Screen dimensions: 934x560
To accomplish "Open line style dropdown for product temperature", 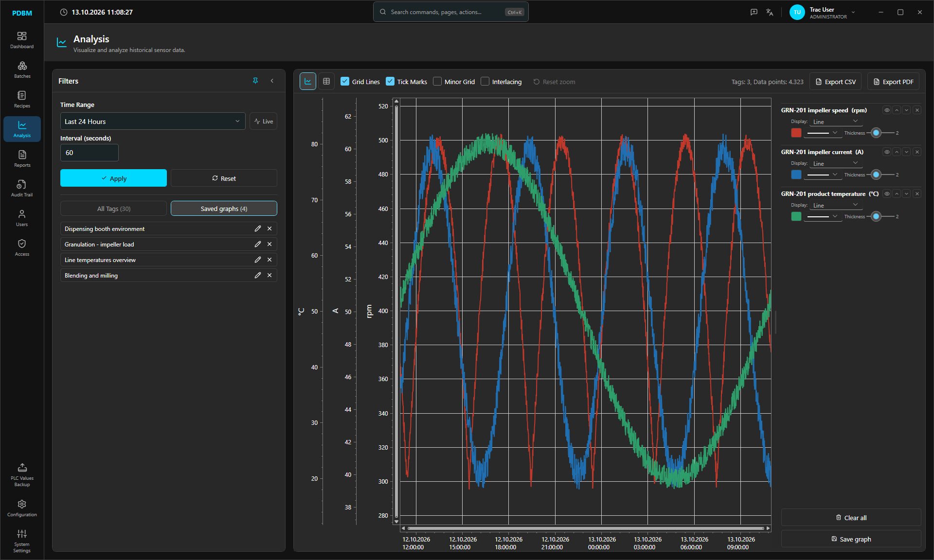I will point(822,216).
